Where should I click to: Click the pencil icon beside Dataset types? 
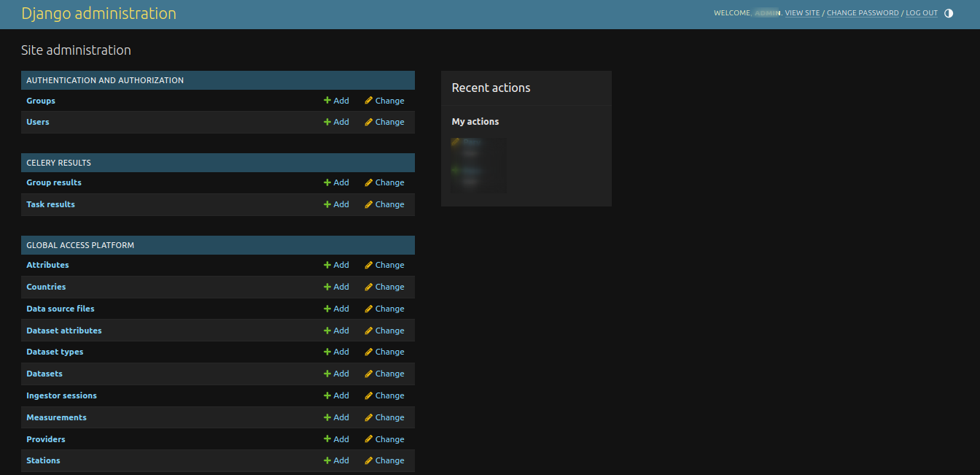click(x=370, y=352)
